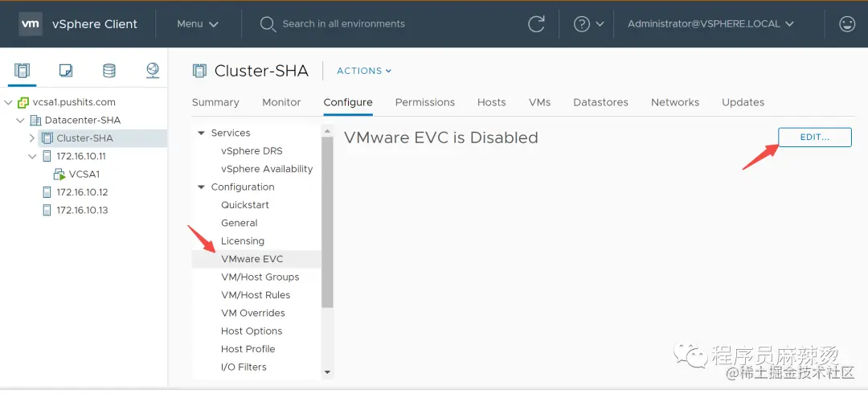Viewport: 868px width, 394px height.
Task: Select vcsa1.pushits.com label in the tree
Action: (74, 102)
